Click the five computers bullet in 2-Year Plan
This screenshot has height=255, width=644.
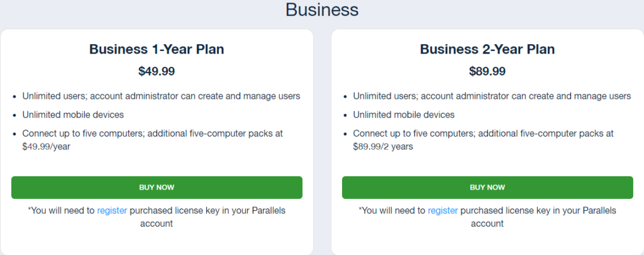click(x=483, y=133)
